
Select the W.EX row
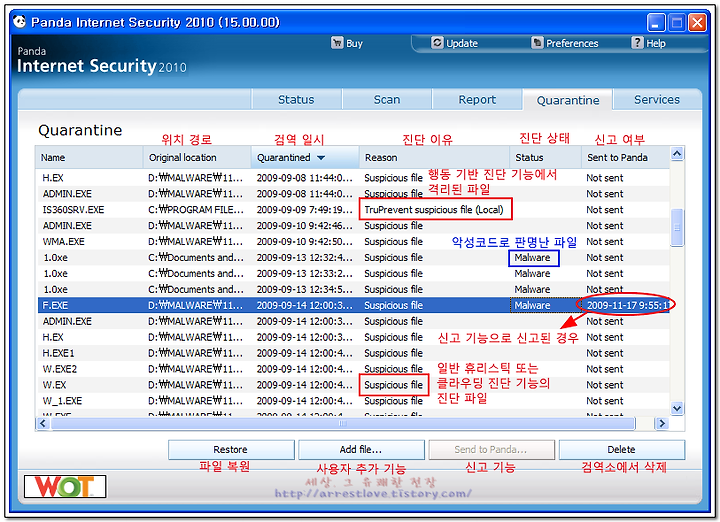(x=353, y=385)
